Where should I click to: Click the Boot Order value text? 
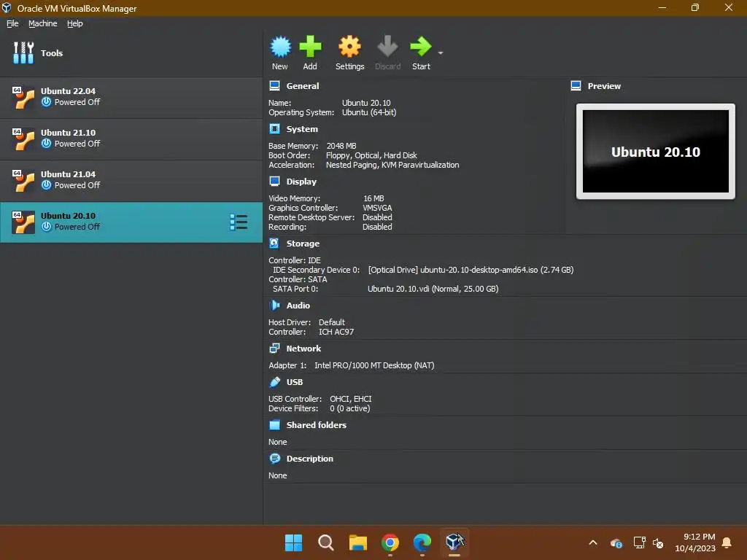click(371, 155)
